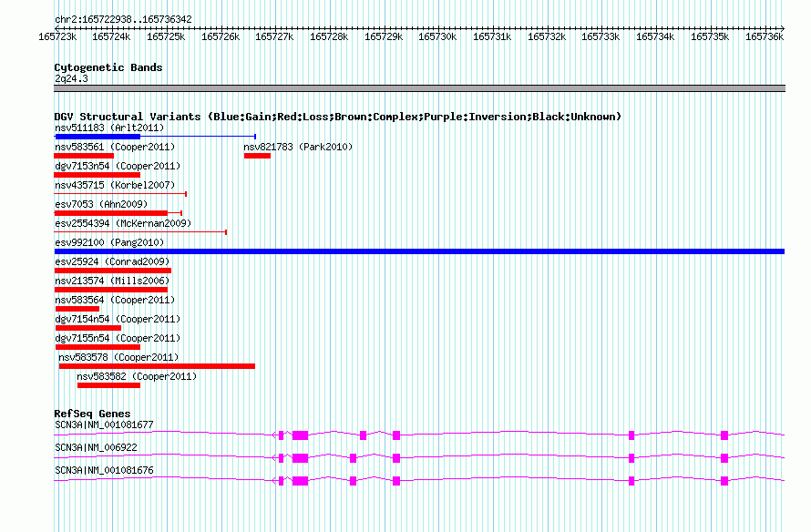Image resolution: width=811 pixels, height=532 pixels.
Task: Click the 165732k ruler tick label
Action: (x=547, y=36)
